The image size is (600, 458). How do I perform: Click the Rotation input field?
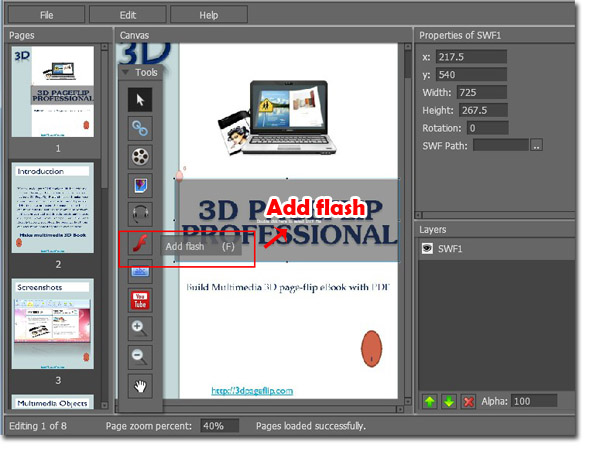tap(488, 128)
